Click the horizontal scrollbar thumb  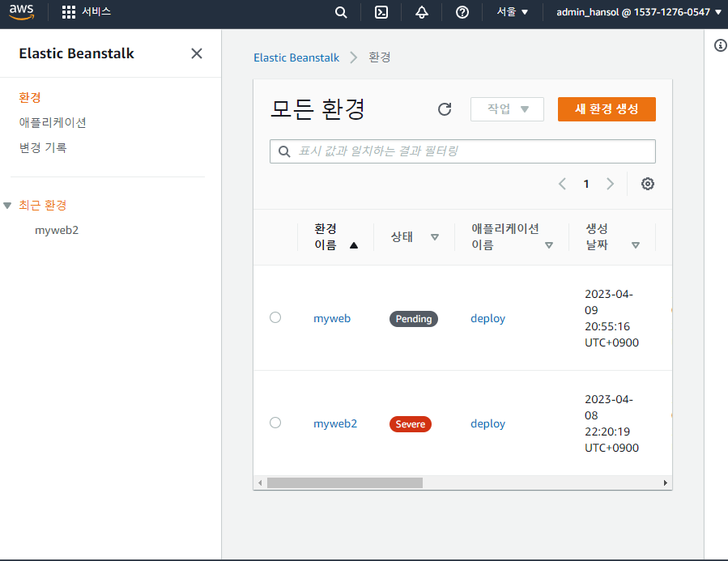[345, 483]
